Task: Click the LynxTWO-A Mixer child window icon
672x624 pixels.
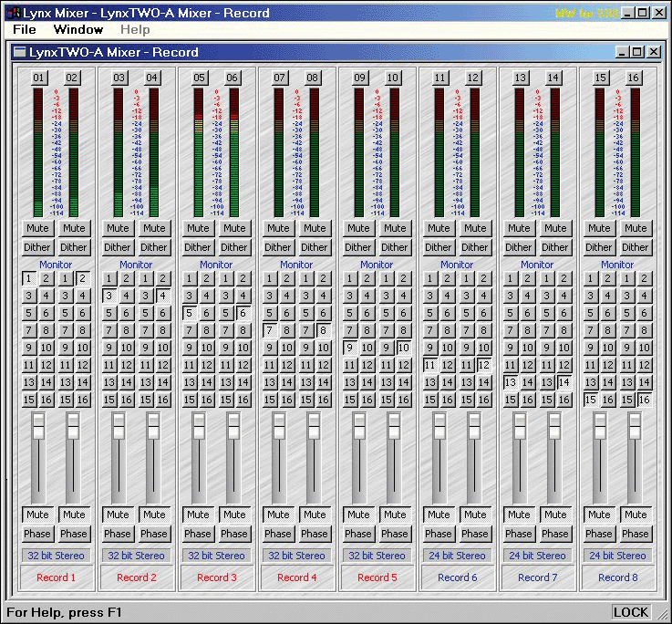Action: coord(19,52)
